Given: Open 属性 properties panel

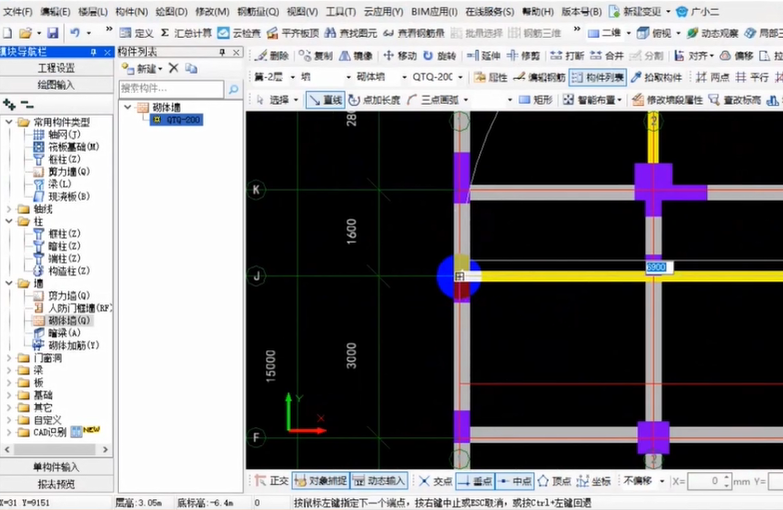Looking at the screenshot, I should tap(491, 77).
